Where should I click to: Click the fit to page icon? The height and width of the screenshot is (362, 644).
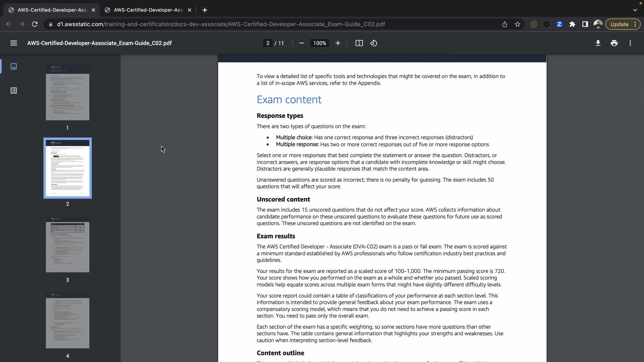[359, 43]
